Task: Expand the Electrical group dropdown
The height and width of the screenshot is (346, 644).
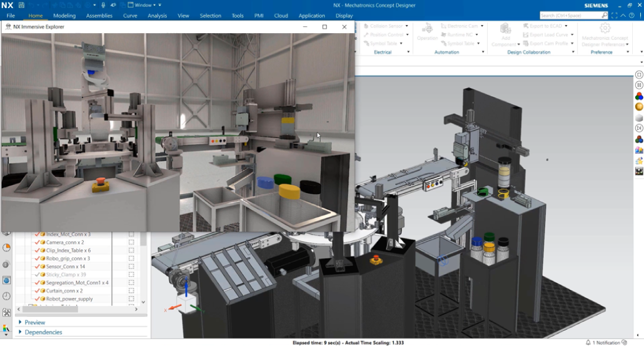Action: (x=408, y=52)
